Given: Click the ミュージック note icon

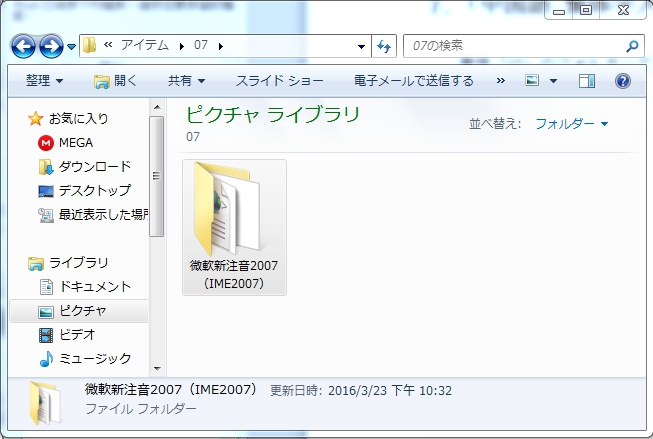Looking at the screenshot, I should tap(46, 359).
